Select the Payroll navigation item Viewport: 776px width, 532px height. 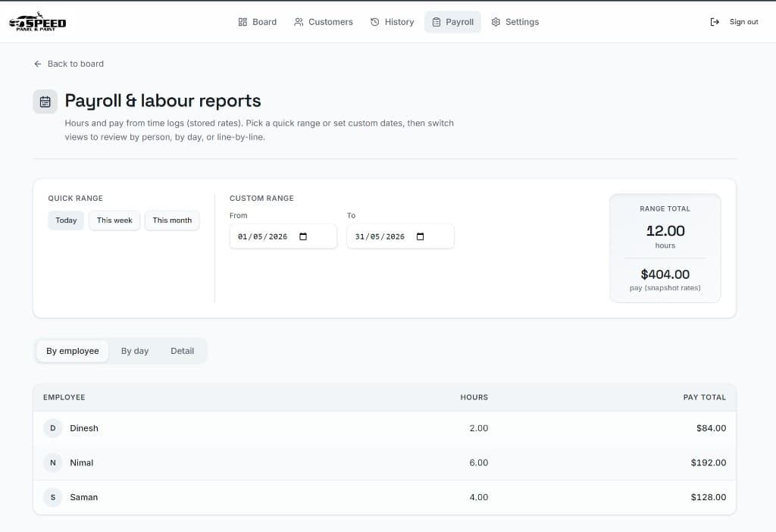(x=453, y=22)
